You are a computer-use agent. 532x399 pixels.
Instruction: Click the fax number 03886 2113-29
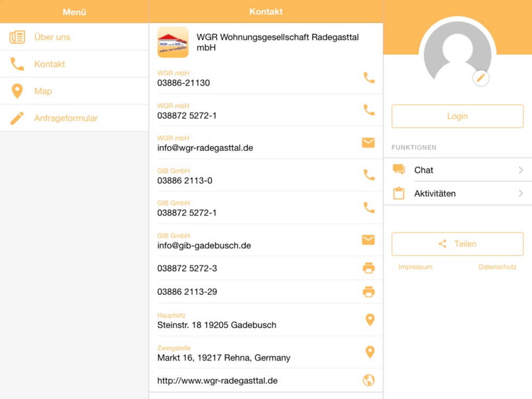pos(187,292)
